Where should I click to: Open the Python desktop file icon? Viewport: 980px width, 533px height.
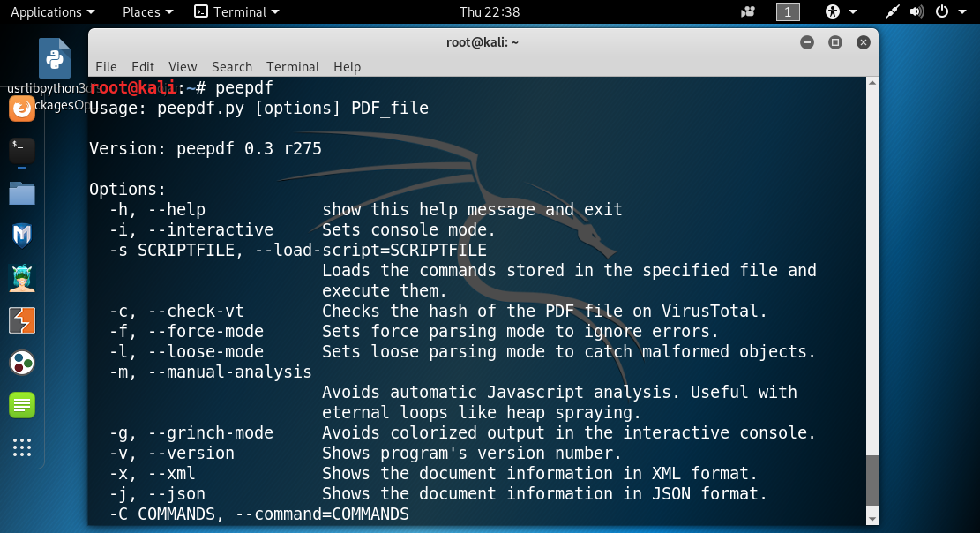(x=55, y=58)
